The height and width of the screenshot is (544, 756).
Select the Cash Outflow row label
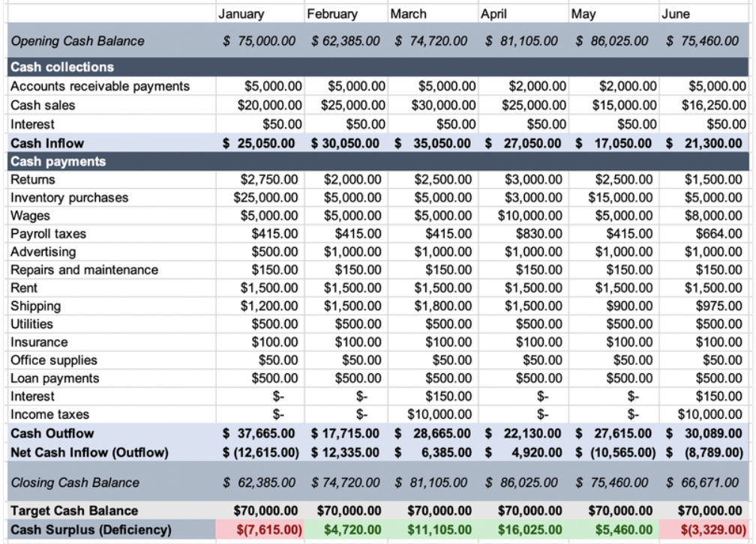pos(52,433)
